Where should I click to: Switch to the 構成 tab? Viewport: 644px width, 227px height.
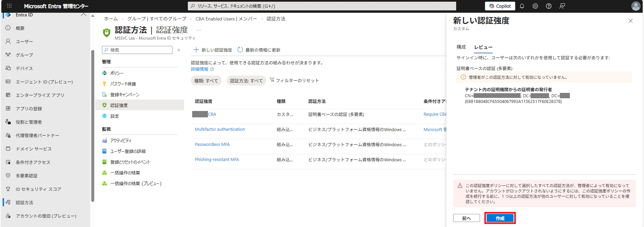coord(461,47)
